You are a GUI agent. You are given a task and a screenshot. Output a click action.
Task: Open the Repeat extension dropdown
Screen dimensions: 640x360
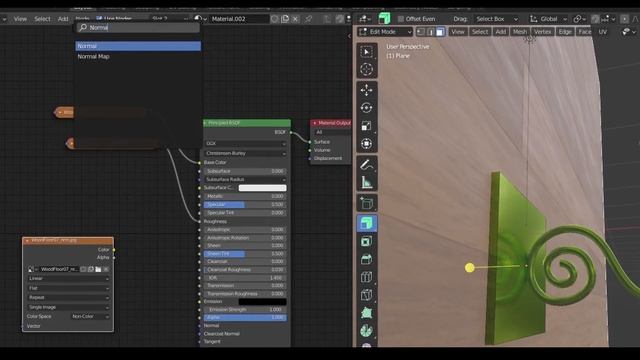(68, 298)
